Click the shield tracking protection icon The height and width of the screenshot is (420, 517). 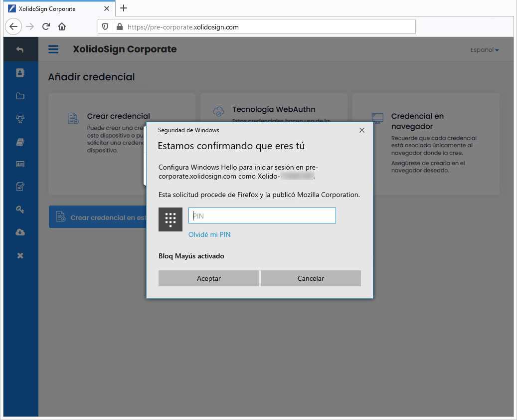[105, 26]
